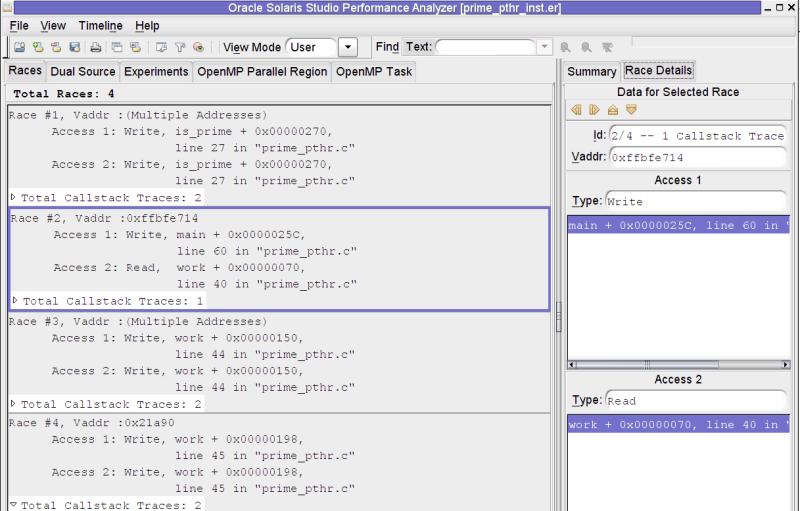Click the Find Text input field
The image size is (800, 511).
coord(485,47)
